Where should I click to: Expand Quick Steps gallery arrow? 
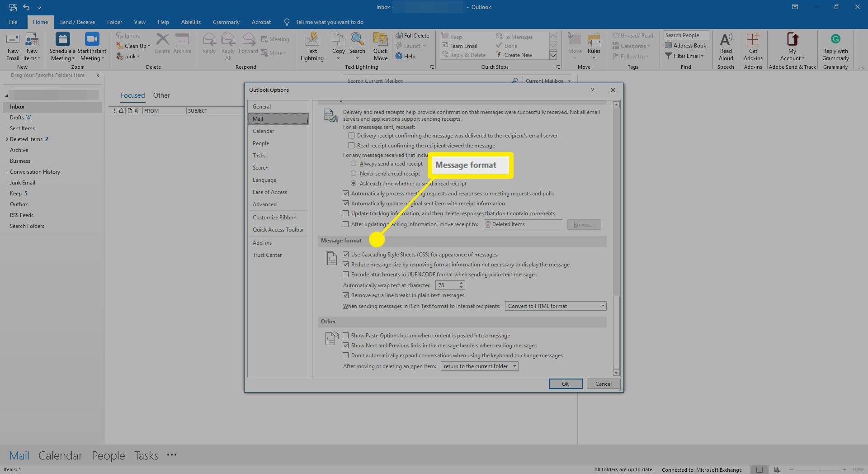[x=553, y=55]
